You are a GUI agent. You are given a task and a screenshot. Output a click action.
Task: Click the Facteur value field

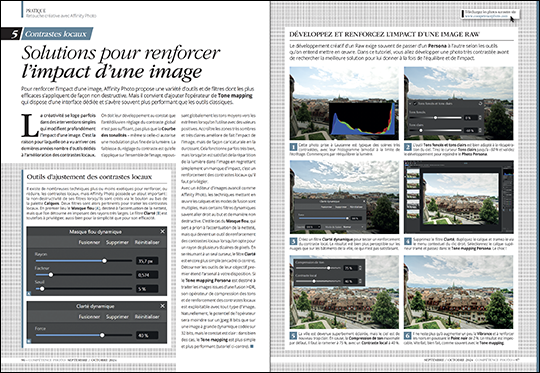pyautogui.click(x=147, y=275)
